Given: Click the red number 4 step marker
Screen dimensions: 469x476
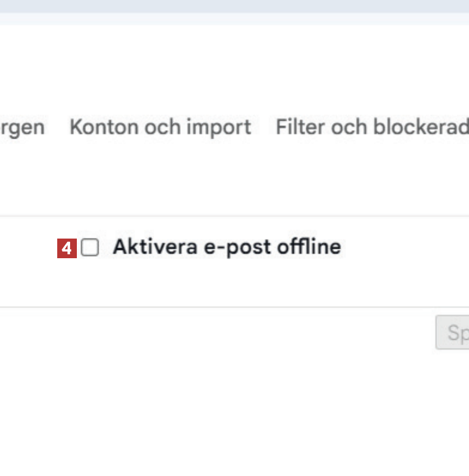Looking at the screenshot, I should tap(67, 248).
